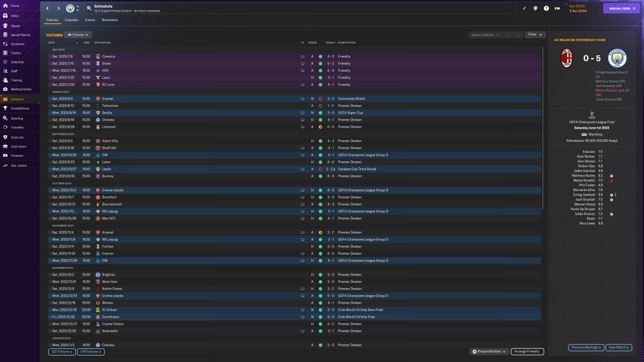The height and width of the screenshot is (362, 644).
Task: Open the Medical Centre sidebar item
Action: 20,89
